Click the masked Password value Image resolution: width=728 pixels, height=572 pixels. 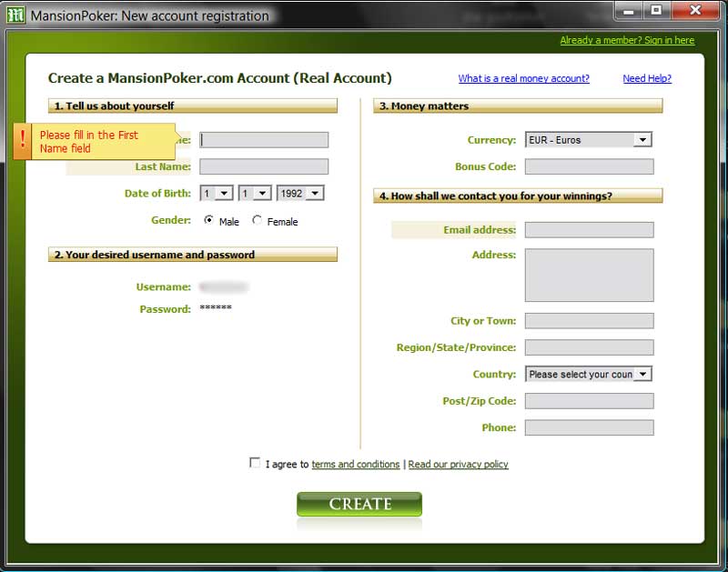(x=216, y=308)
